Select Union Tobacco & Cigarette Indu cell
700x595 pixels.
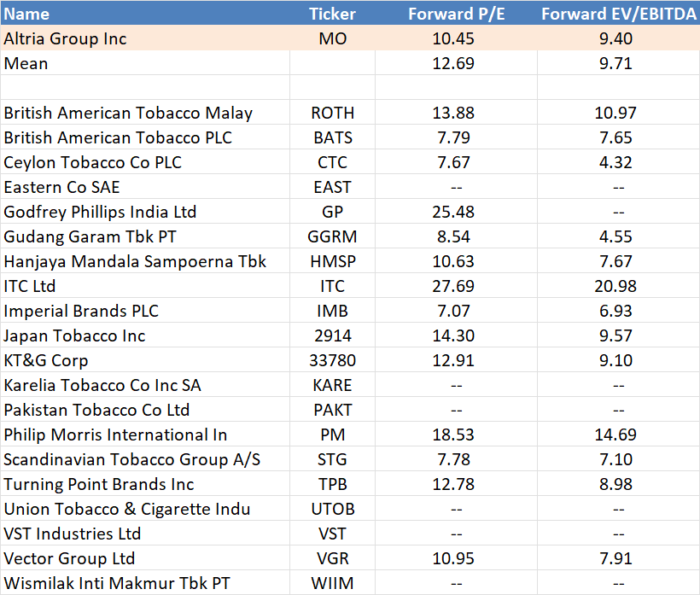tap(145, 509)
